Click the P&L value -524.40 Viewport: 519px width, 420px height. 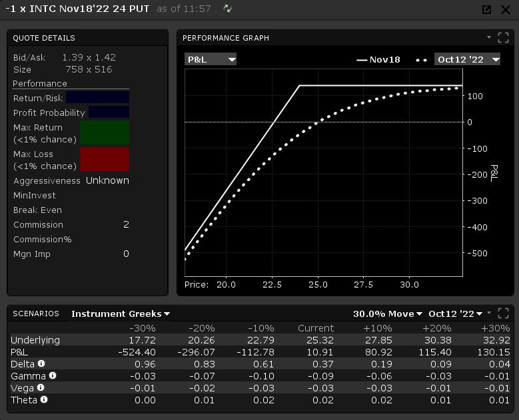point(137,352)
